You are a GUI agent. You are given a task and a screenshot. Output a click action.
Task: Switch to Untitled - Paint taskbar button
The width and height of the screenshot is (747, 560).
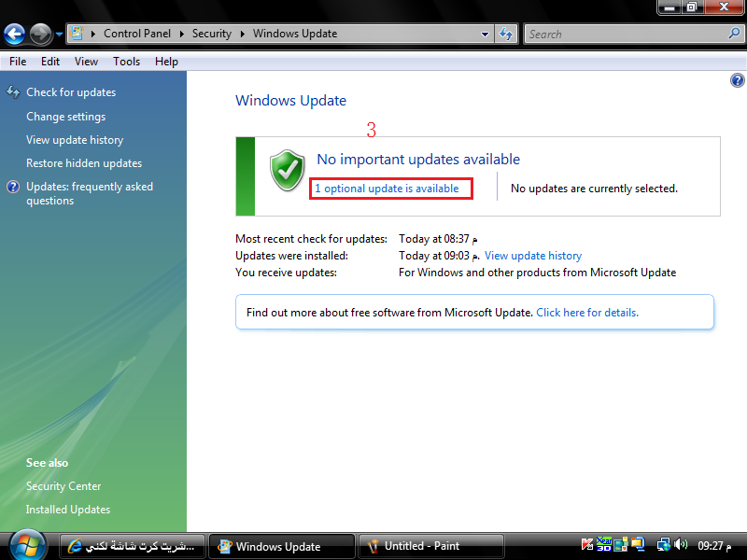(x=430, y=546)
